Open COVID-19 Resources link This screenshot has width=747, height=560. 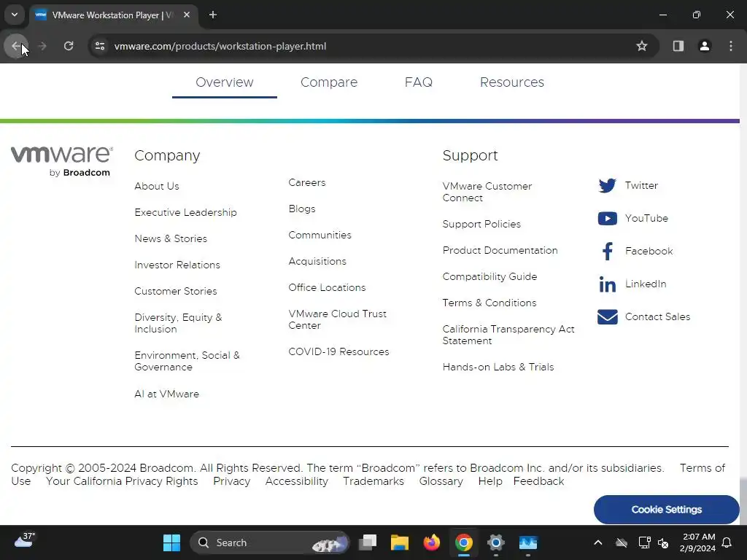[338, 351]
